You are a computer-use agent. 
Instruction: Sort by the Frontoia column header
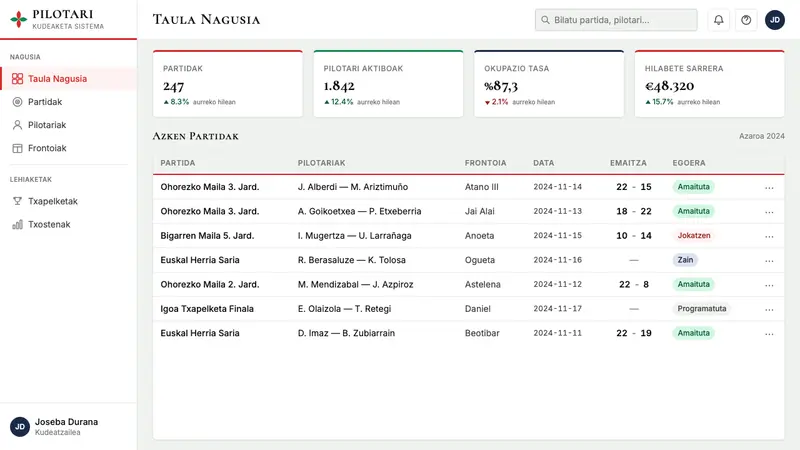[485, 163]
